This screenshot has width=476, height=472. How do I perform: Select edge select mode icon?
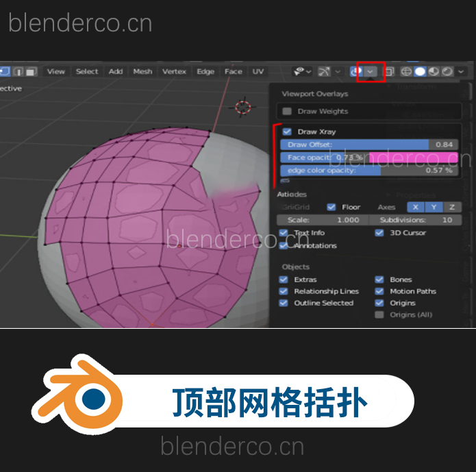18,72
